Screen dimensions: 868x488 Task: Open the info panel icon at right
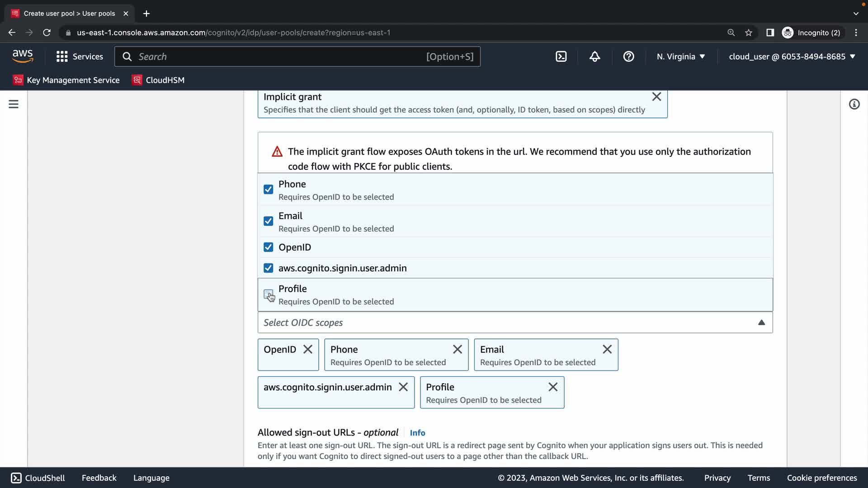tap(854, 104)
